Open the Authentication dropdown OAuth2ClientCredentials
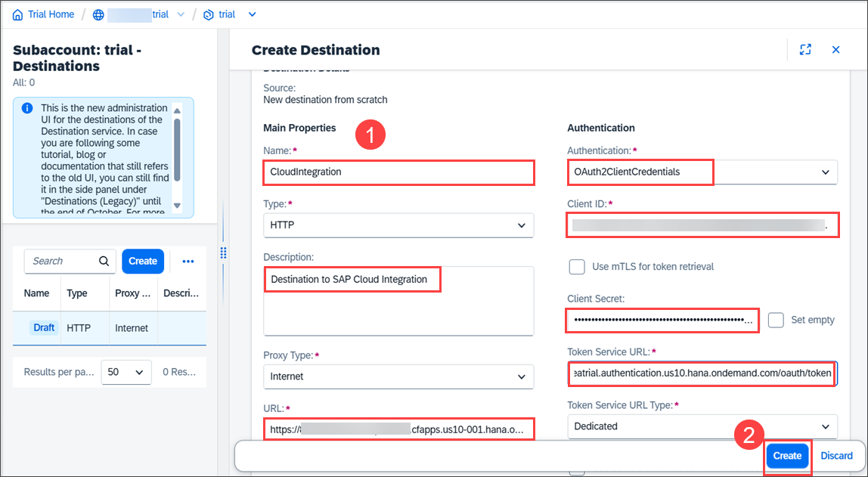Screen dimensions: 868x477 coord(702,172)
